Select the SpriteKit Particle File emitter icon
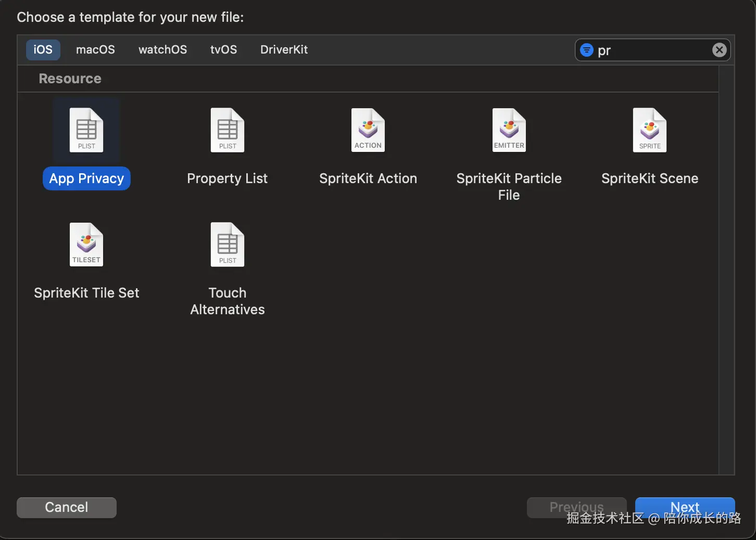Viewport: 756px width, 540px height. tap(509, 130)
